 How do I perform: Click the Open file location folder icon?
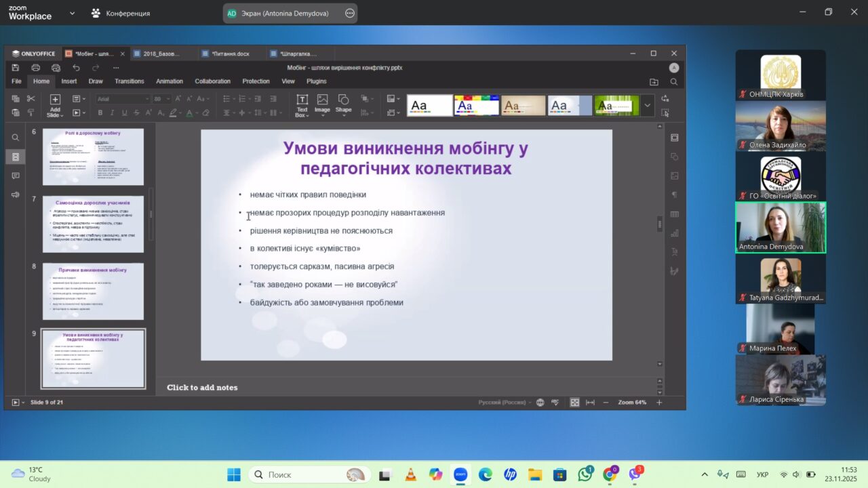tap(654, 81)
